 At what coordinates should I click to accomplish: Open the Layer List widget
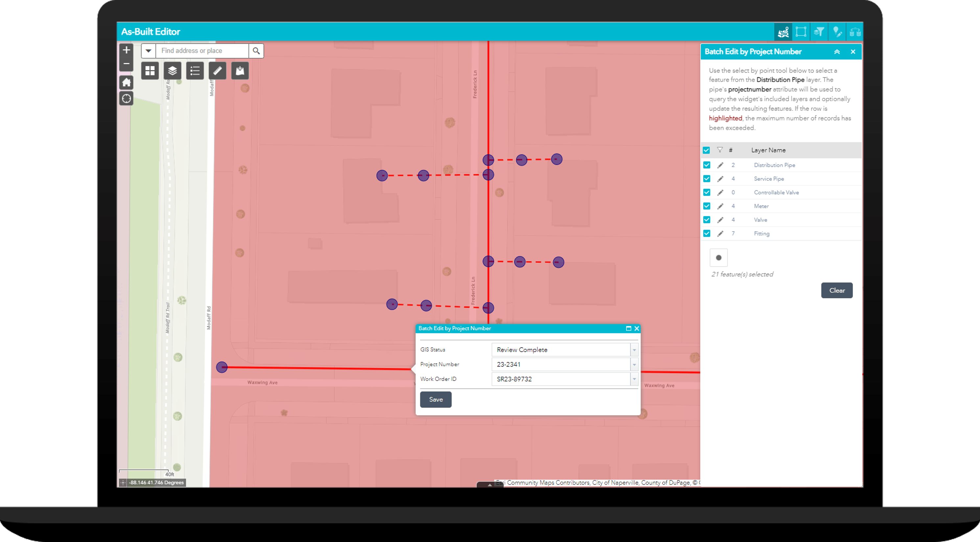click(x=172, y=71)
